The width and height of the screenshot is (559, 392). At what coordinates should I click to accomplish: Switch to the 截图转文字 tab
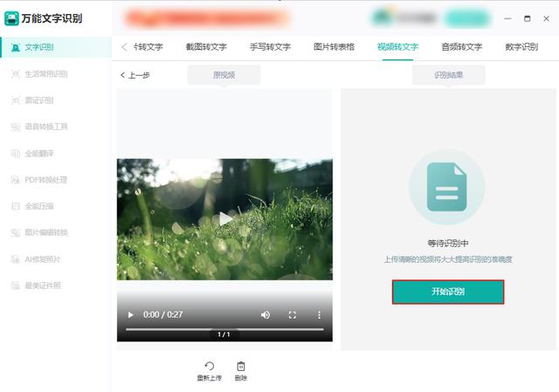(x=206, y=46)
